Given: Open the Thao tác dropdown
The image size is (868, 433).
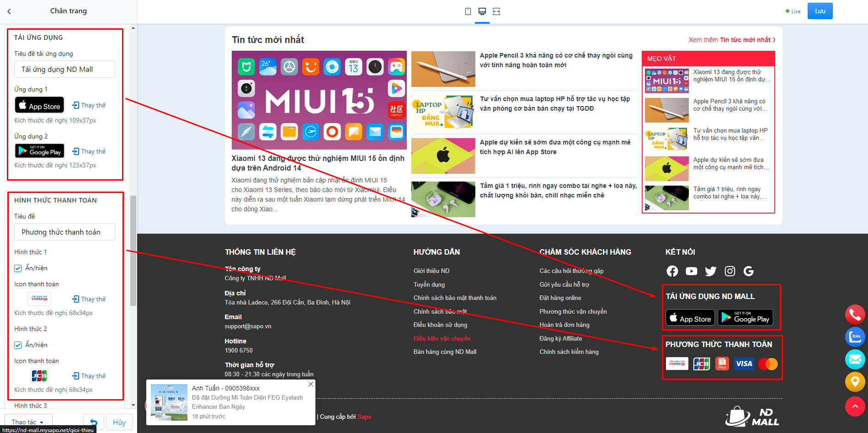Looking at the screenshot, I should (x=28, y=422).
